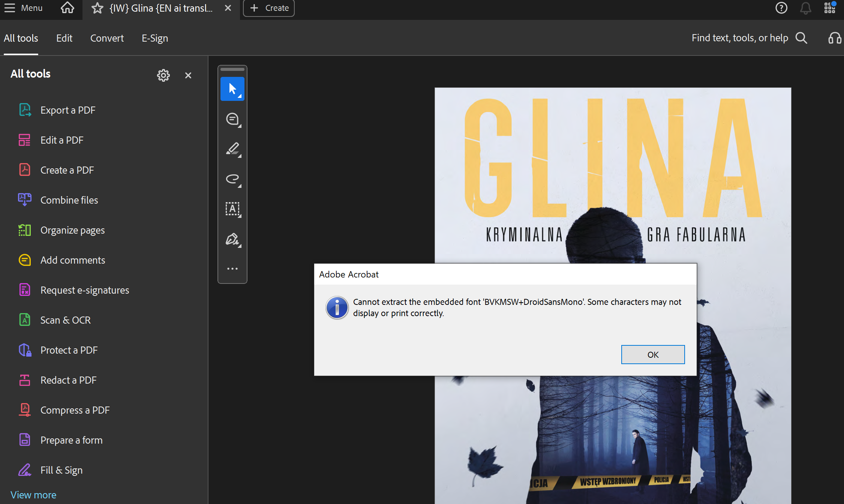The width and height of the screenshot is (844, 504).
Task: Click the Add comments icon
Action: coord(25,260)
